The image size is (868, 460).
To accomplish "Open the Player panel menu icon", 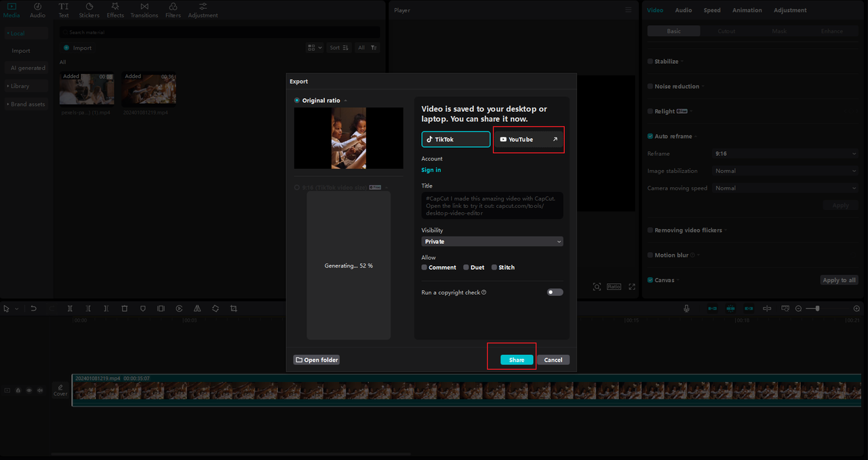I will [x=629, y=10].
